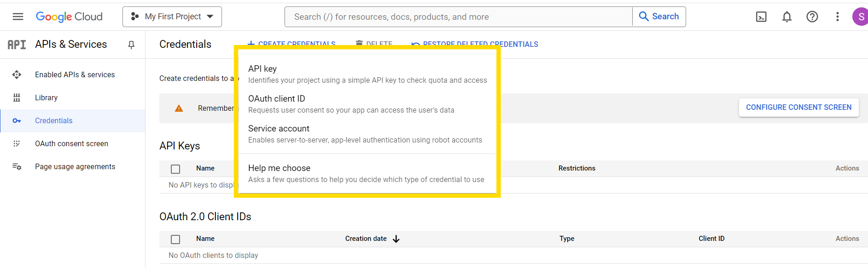Select Credentials in the sidebar
The height and width of the screenshot is (268, 868).
click(x=73, y=120)
